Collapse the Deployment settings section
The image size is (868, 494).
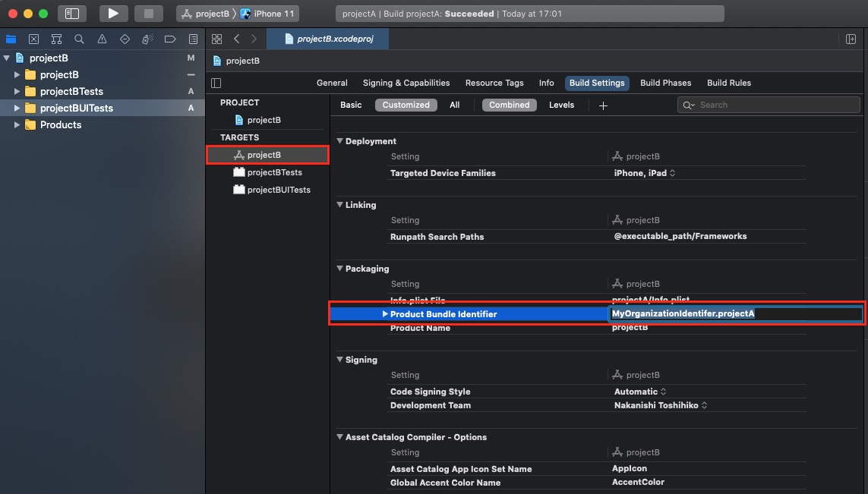pos(340,141)
